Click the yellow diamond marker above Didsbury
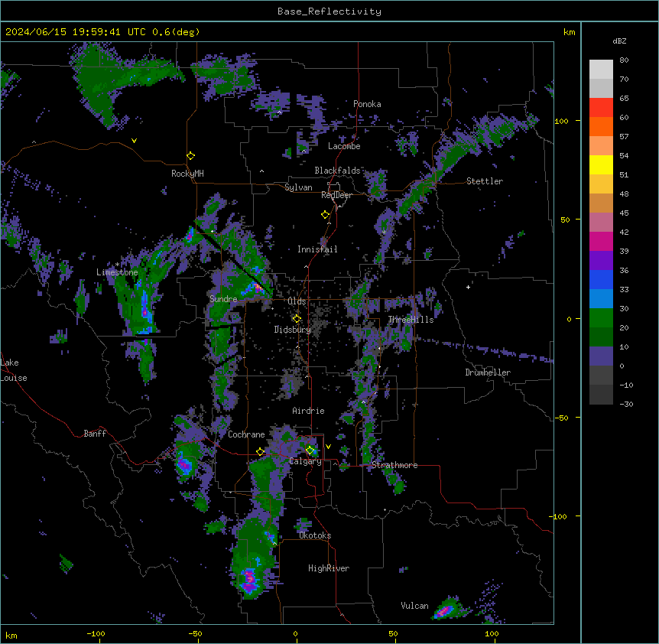The height and width of the screenshot is (644, 659). click(297, 319)
